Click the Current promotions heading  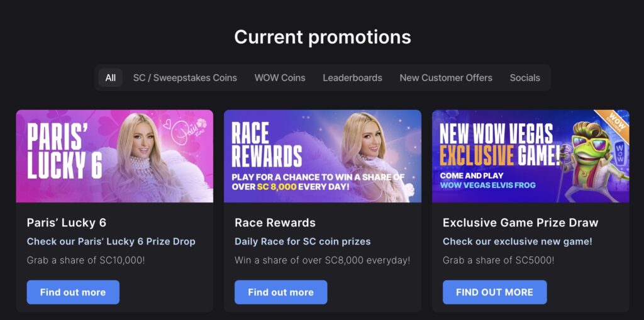pos(322,37)
